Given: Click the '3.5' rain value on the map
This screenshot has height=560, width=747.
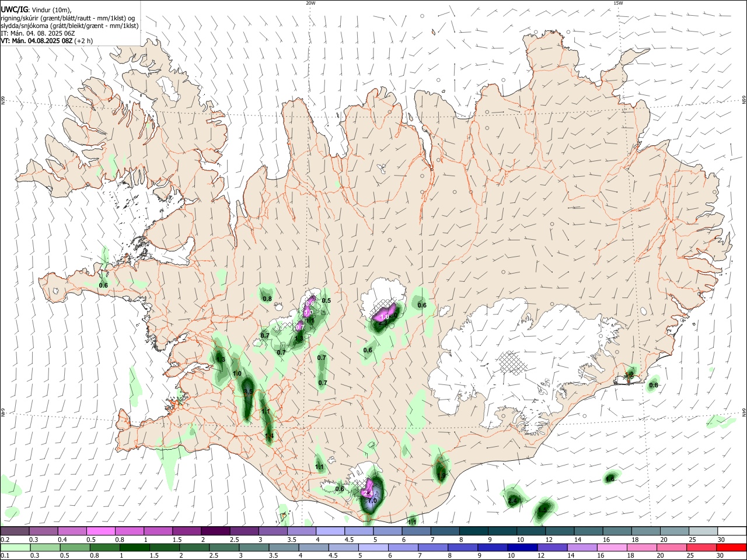Looking at the screenshot, I should pyautogui.click(x=247, y=392).
